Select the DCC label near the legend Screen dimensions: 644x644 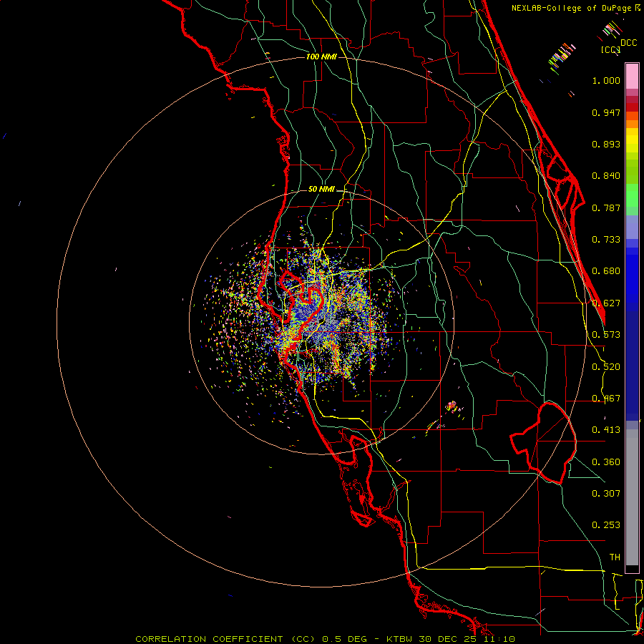pyautogui.click(x=628, y=43)
